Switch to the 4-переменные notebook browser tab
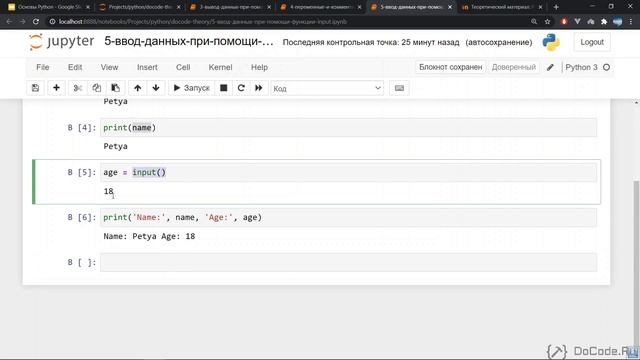The width and height of the screenshot is (640, 360). 320,7
